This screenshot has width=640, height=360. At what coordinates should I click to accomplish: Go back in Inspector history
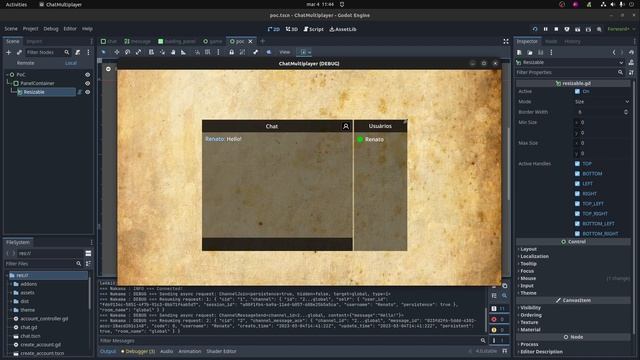click(614, 52)
